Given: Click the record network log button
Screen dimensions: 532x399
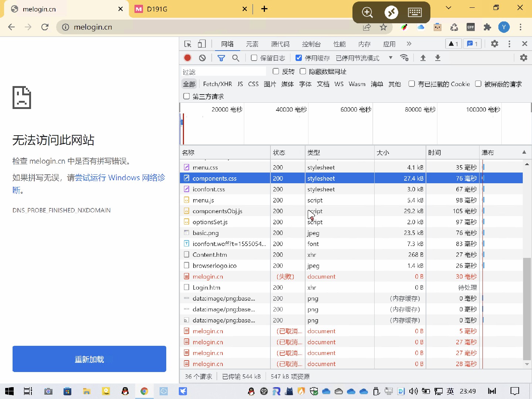Looking at the screenshot, I should click(188, 58).
